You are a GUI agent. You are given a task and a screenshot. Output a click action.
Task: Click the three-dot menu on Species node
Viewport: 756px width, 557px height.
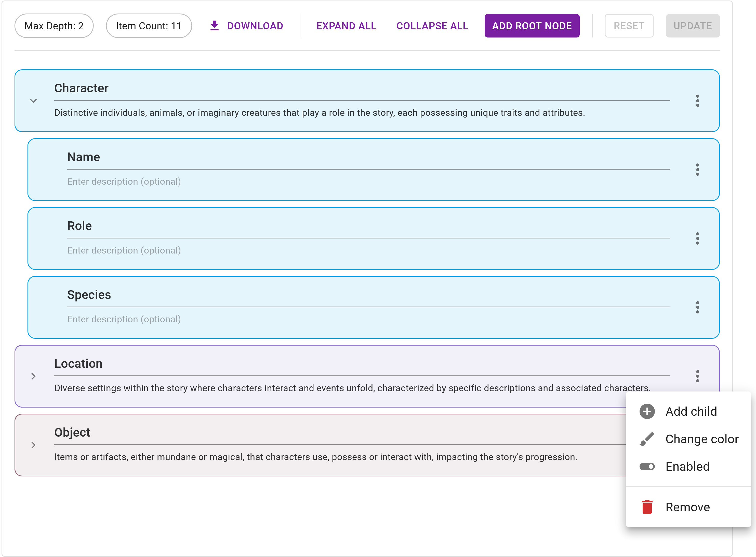697,307
